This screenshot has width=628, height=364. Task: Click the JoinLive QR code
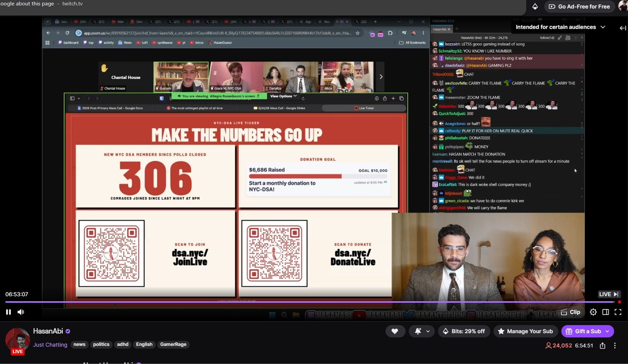click(x=111, y=253)
